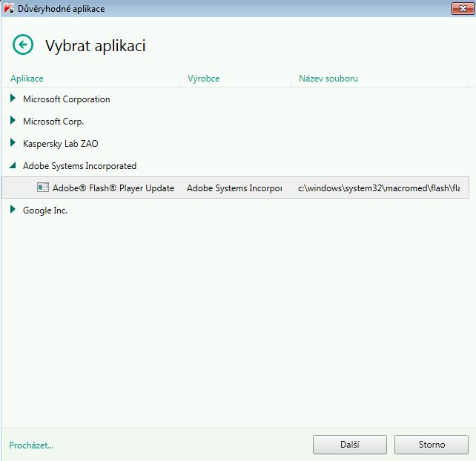This screenshot has width=476, height=461.
Task: Click the Kaspersky logo in title bar
Action: pyautogui.click(x=9, y=8)
